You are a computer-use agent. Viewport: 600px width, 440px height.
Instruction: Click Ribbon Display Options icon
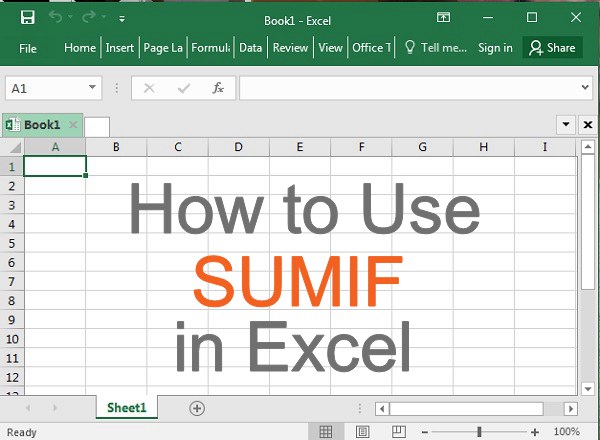443,17
